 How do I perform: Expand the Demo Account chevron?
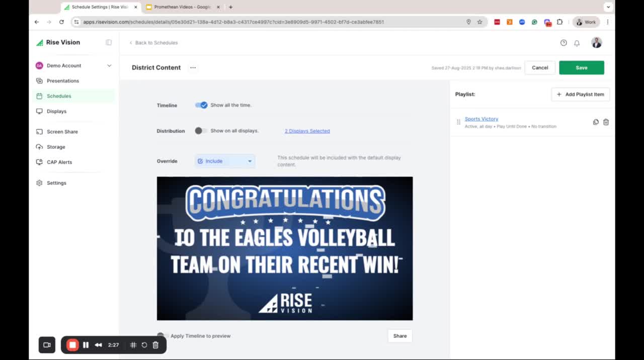coord(109,66)
